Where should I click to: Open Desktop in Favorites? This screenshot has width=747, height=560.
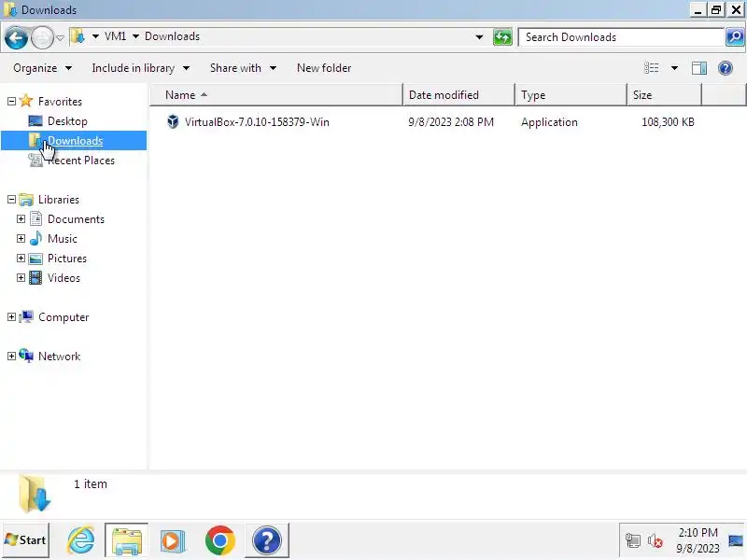coord(67,121)
